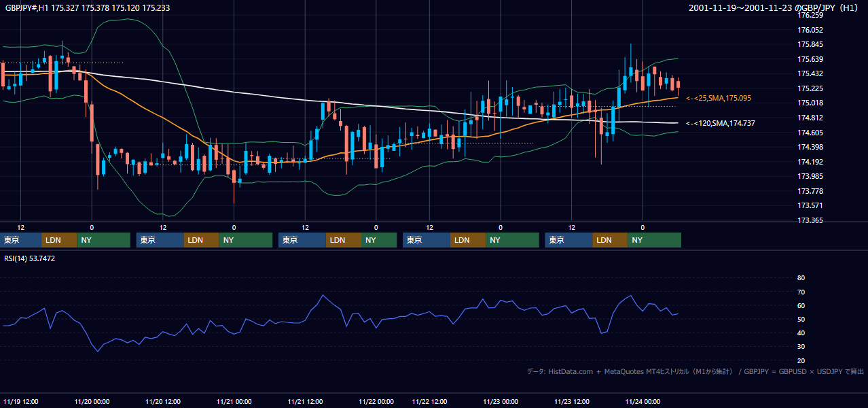Select the RSI scale value 70
Screen dimensions: 868x408
pos(801,292)
